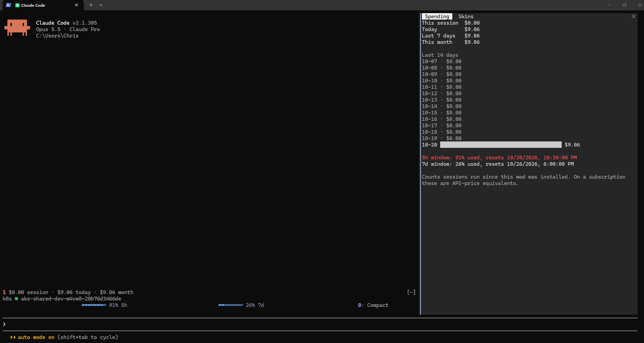This screenshot has width=644, height=343.
Task: Click 'This session $0.00' row
Action: pyautogui.click(x=451, y=23)
